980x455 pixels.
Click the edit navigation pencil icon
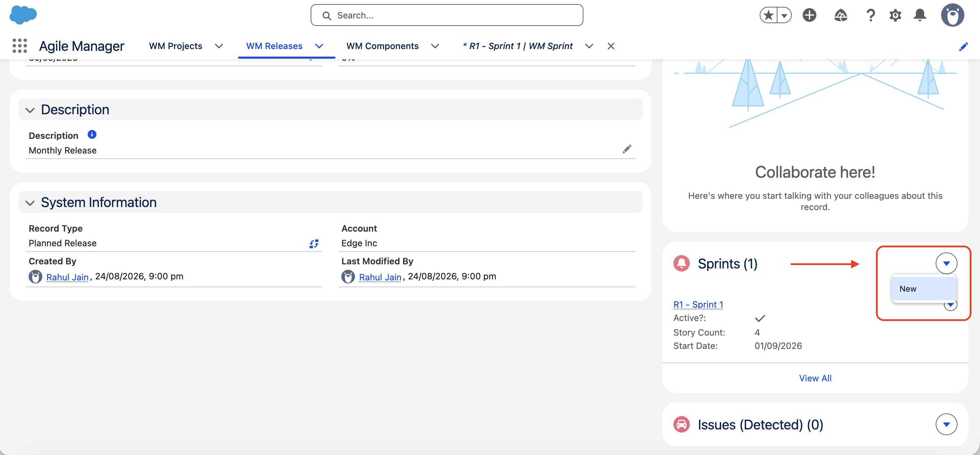(963, 47)
